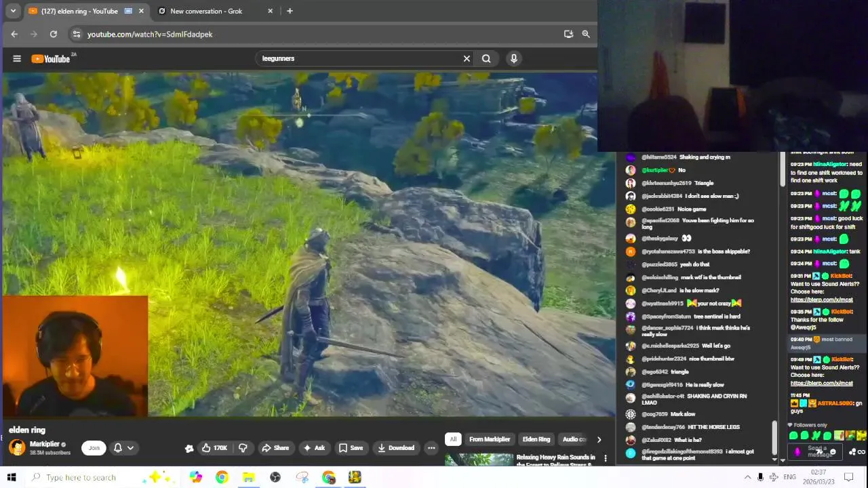Click the firegodzilla chat commenter avatar

pyautogui.click(x=631, y=453)
